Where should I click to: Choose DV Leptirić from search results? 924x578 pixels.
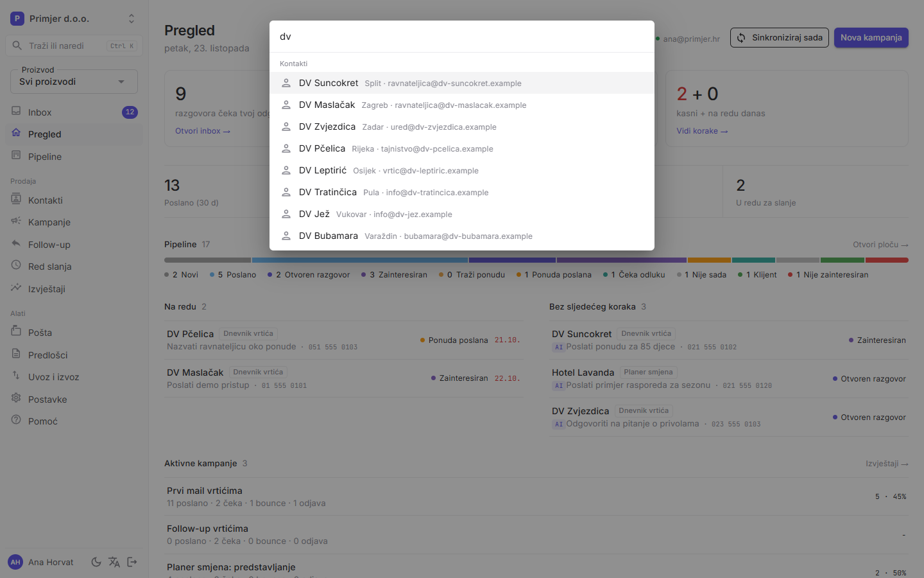462,170
